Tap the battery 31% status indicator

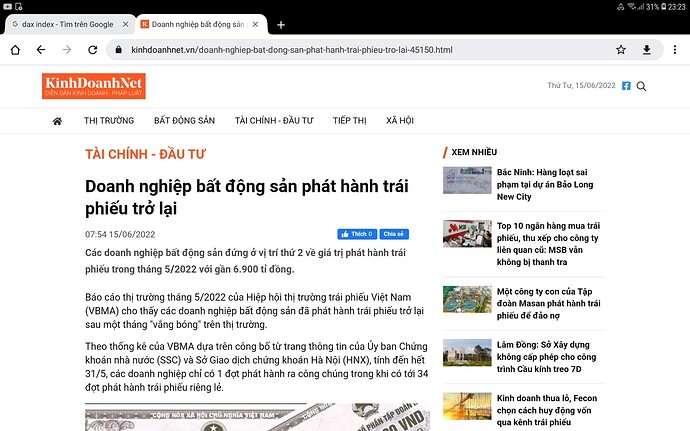(x=656, y=7)
